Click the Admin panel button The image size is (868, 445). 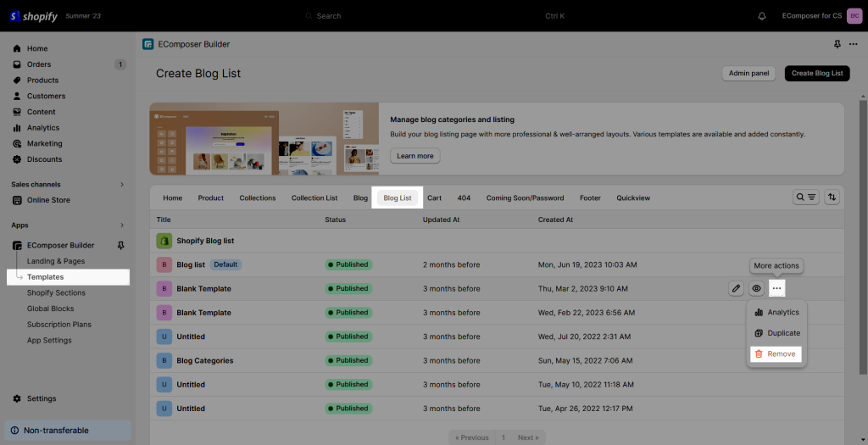749,73
